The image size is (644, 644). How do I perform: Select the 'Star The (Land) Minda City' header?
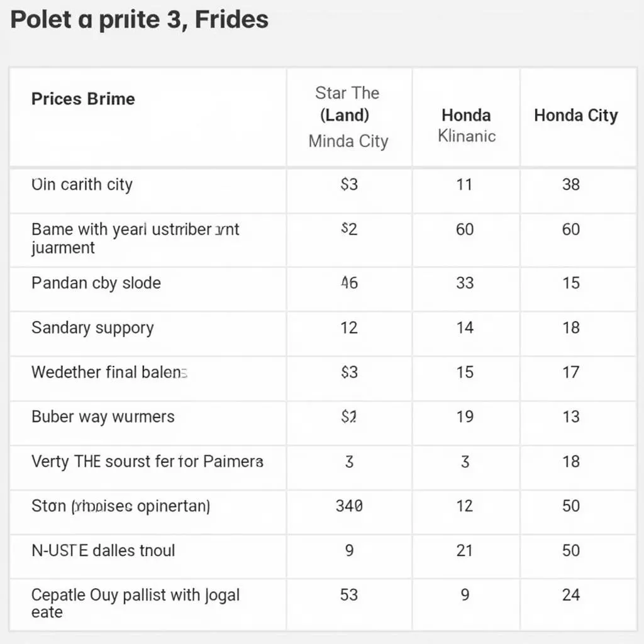click(x=348, y=117)
